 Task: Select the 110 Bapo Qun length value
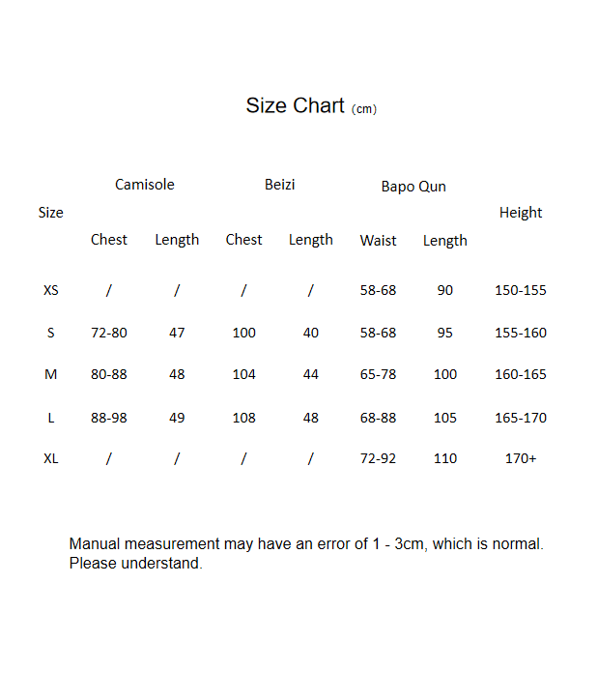445,458
